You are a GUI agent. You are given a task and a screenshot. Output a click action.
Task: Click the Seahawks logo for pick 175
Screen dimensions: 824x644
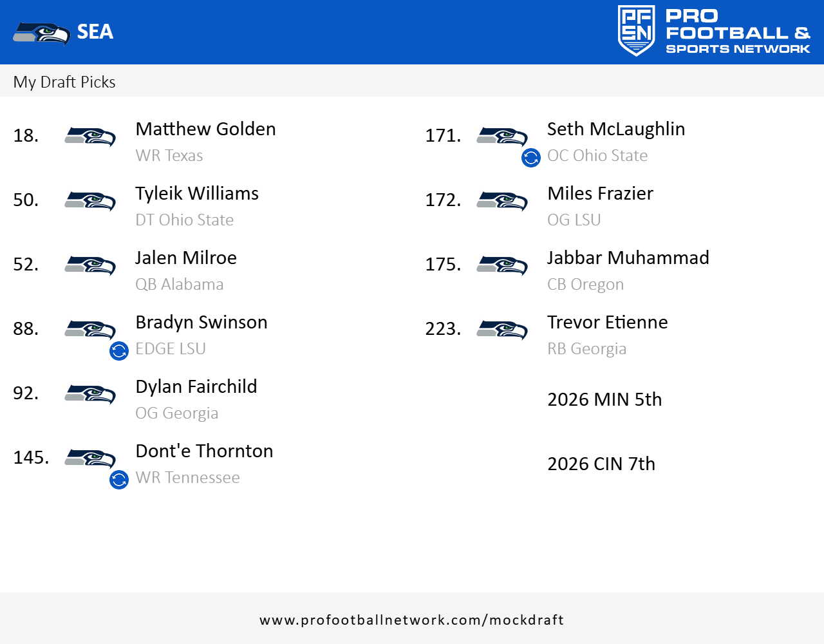coord(502,265)
